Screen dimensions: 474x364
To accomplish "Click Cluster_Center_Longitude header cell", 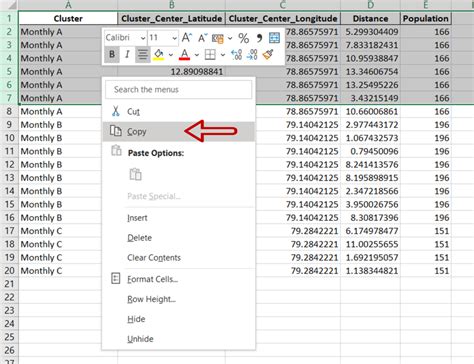I will tap(283, 18).
